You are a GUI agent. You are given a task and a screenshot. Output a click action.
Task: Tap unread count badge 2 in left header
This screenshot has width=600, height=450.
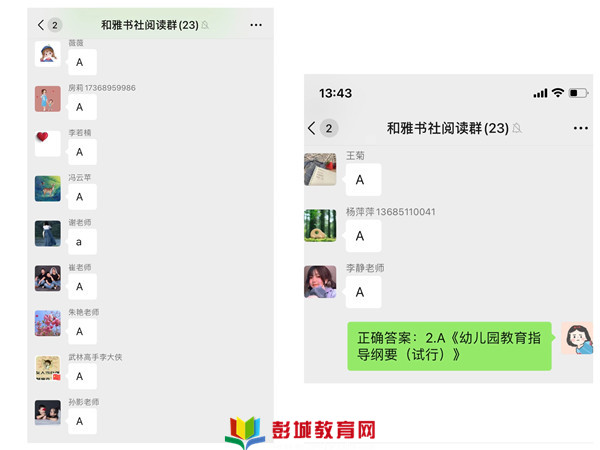55,25
